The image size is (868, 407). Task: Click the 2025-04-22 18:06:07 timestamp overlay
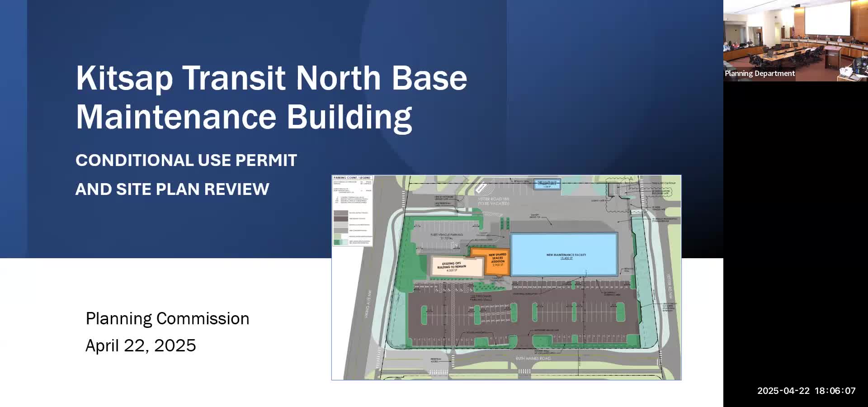click(x=807, y=391)
